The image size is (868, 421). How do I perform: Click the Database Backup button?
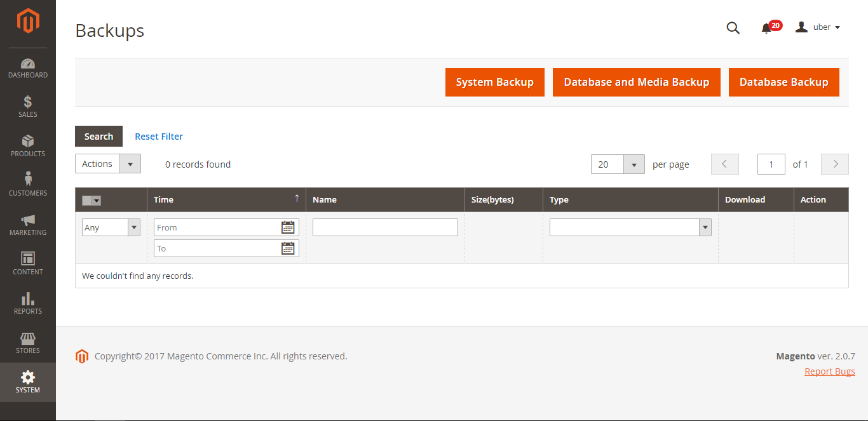(x=784, y=83)
